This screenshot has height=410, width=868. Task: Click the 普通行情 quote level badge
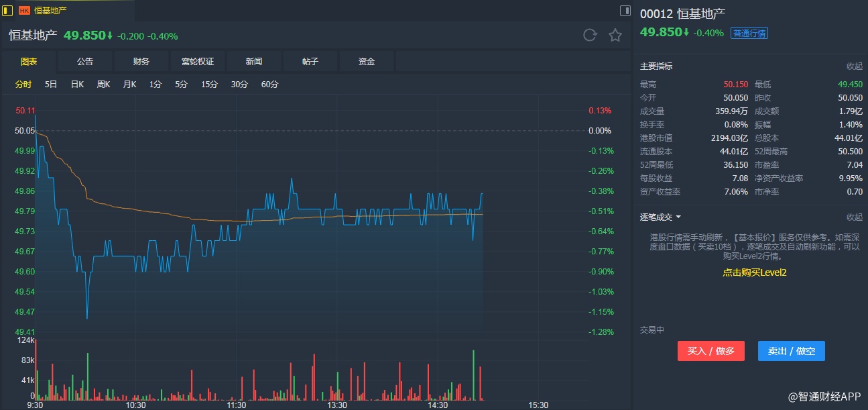point(749,33)
